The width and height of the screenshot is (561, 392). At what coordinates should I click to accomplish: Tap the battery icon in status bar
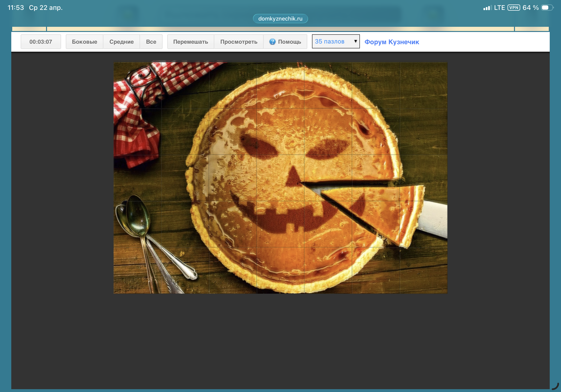[547, 8]
